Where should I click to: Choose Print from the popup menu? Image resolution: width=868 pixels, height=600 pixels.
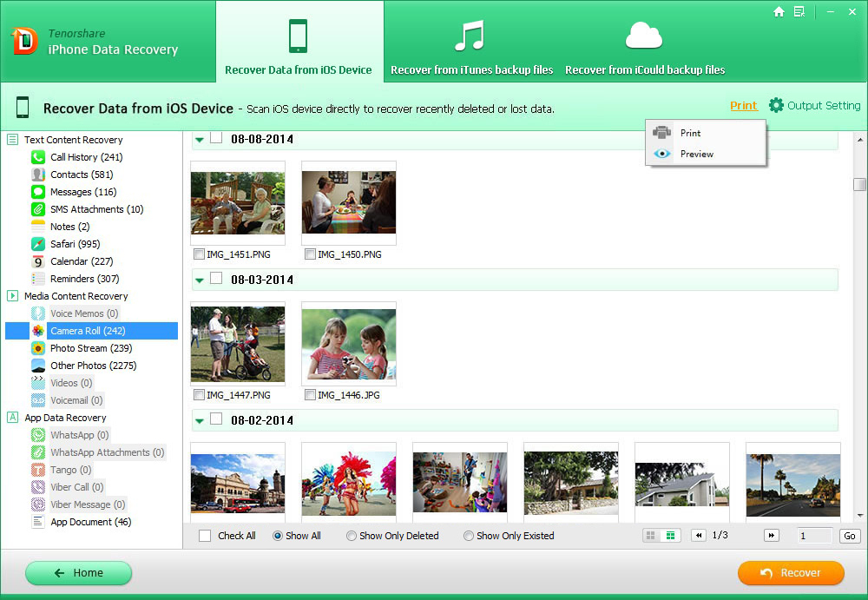(706, 133)
